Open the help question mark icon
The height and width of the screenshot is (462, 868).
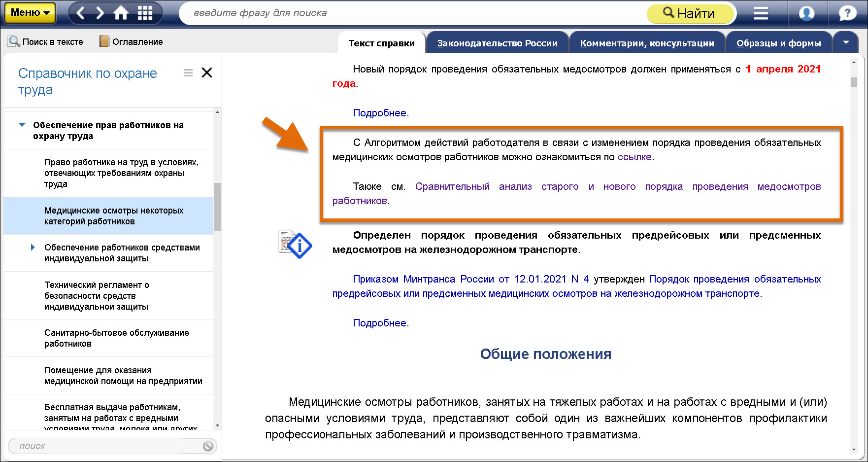(847, 13)
